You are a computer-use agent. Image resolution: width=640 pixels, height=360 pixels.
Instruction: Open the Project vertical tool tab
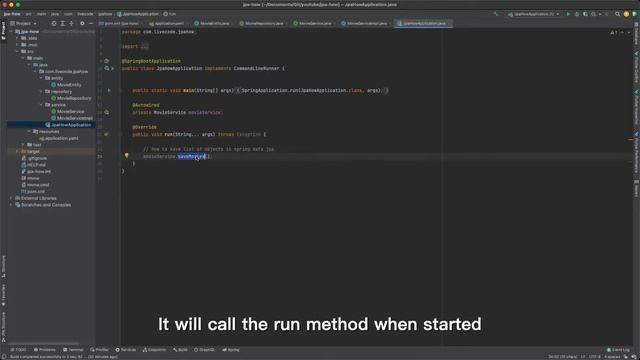pos(3,31)
